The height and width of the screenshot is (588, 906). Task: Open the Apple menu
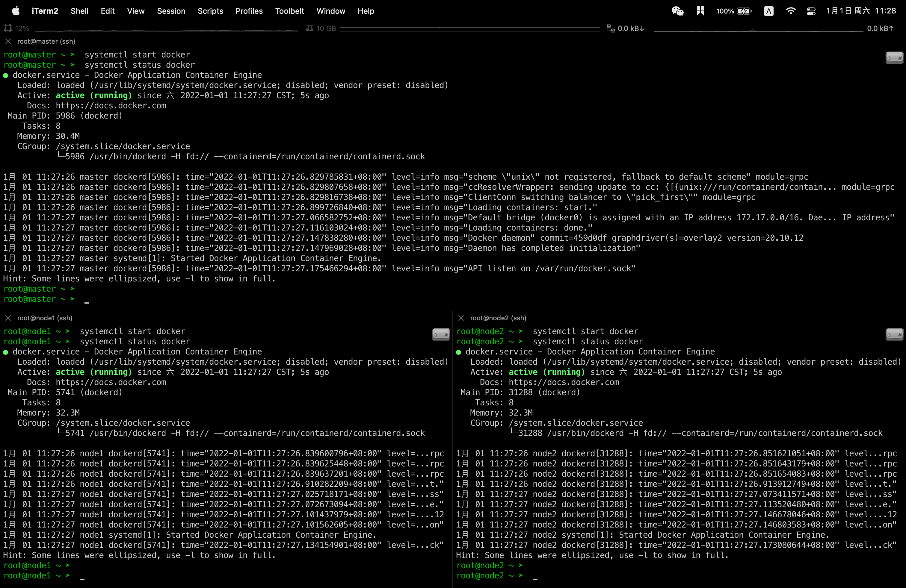tap(16, 11)
